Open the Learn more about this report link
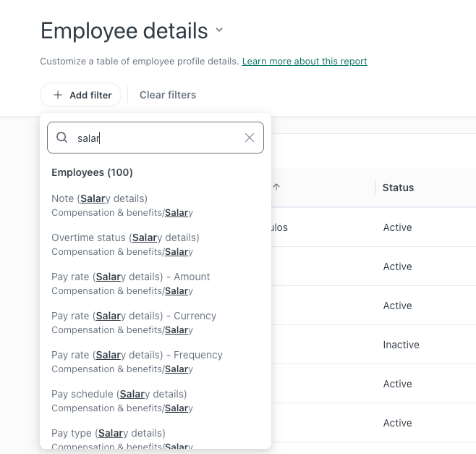This screenshot has height=454, width=476. click(305, 62)
